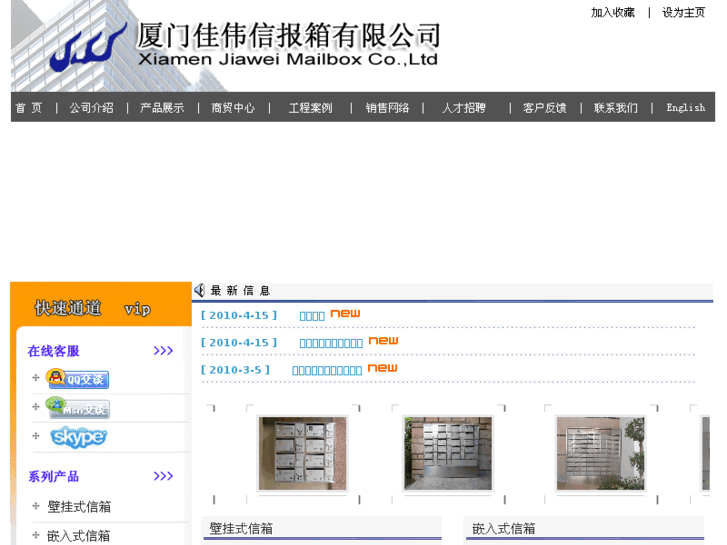The height and width of the screenshot is (545, 727).
Task: Open first news item dated 2010-4-15
Action: 312,316
